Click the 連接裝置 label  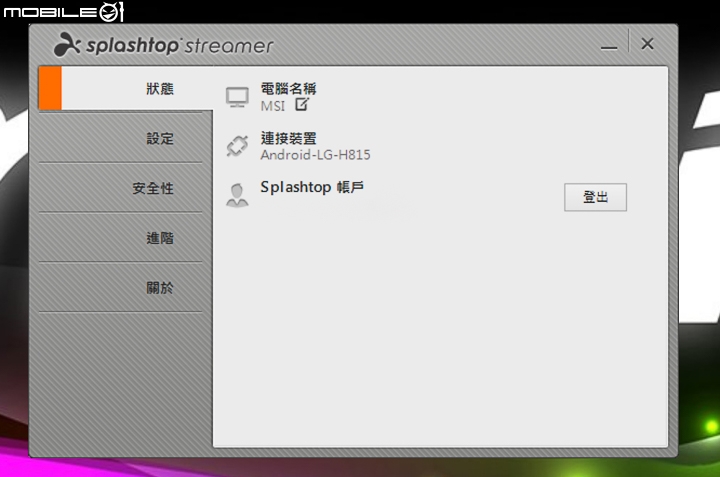(x=288, y=138)
